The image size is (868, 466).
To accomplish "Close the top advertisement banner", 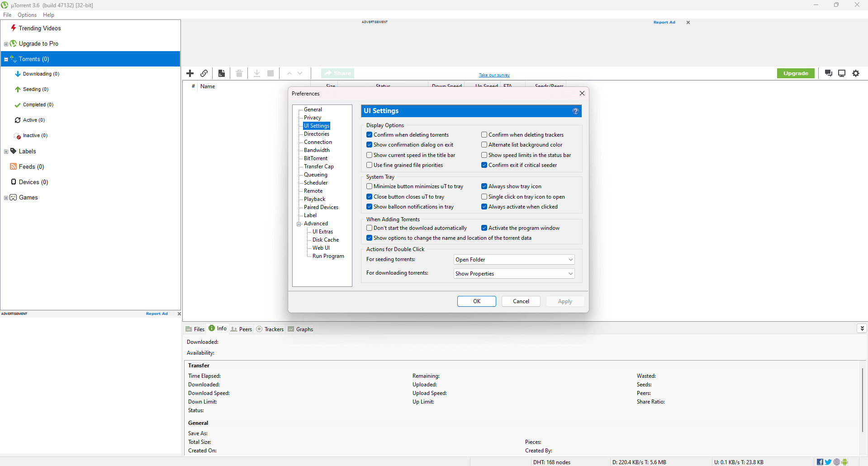I will [x=688, y=22].
